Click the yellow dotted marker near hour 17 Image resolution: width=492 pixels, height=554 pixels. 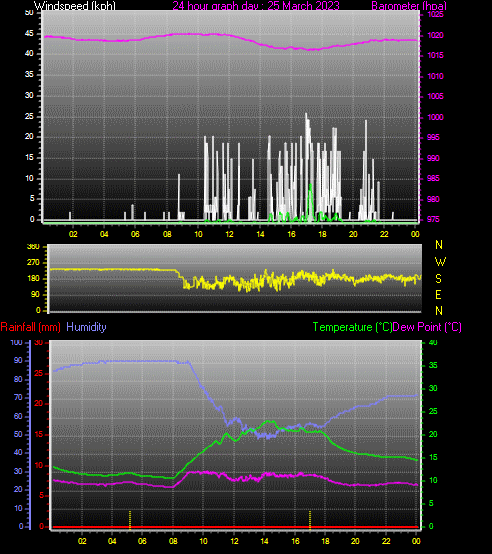(310, 520)
